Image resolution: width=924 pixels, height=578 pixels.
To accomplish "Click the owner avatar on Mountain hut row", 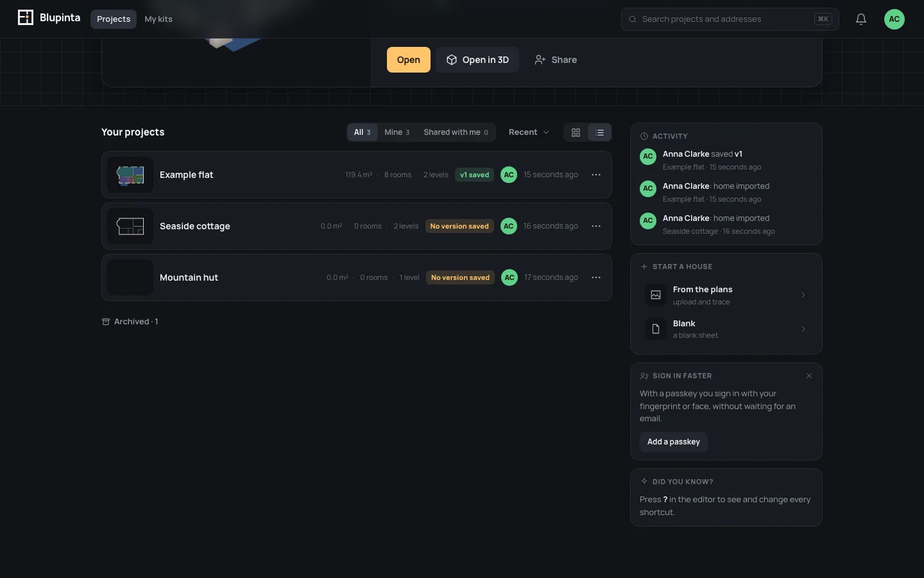I will 509,277.
